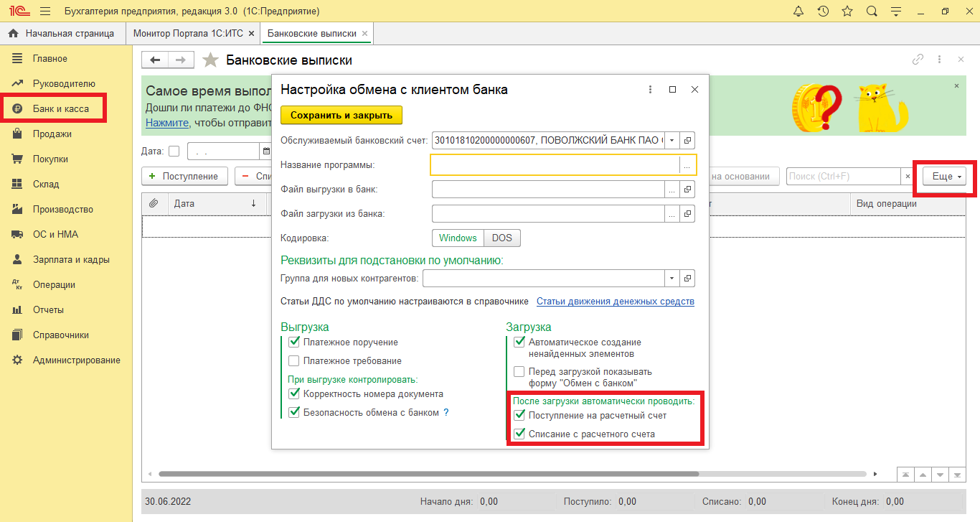Viewport: 980px width, 522px height.
Task: Open the history clock icon
Action: tap(823, 11)
